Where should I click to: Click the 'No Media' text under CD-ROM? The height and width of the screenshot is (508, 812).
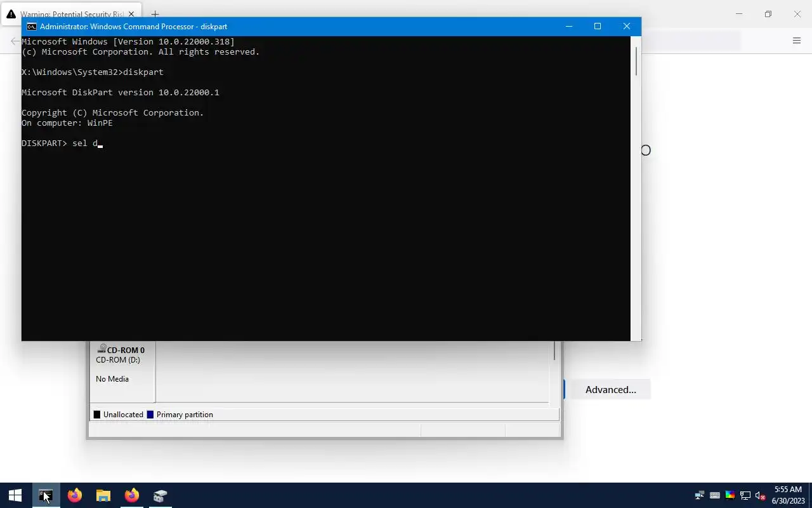click(112, 379)
